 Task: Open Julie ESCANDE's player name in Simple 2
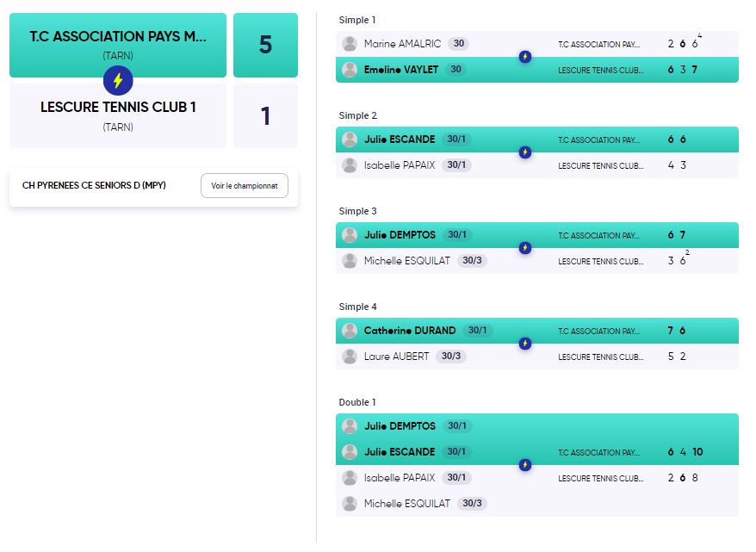pyautogui.click(x=400, y=140)
